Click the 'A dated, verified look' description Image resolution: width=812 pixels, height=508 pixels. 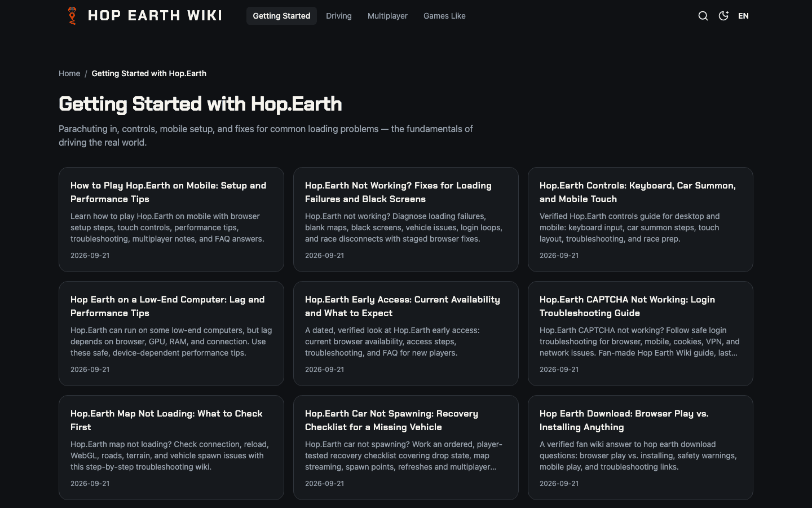pos(392,341)
